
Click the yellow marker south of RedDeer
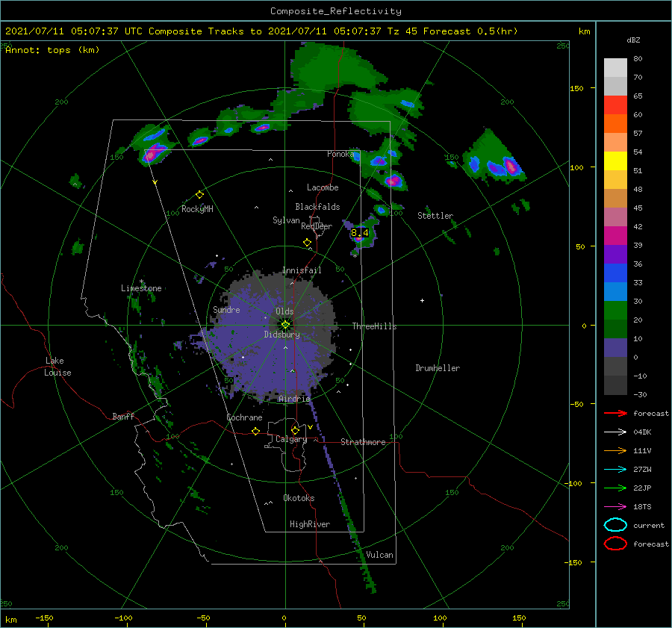click(x=307, y=243)
